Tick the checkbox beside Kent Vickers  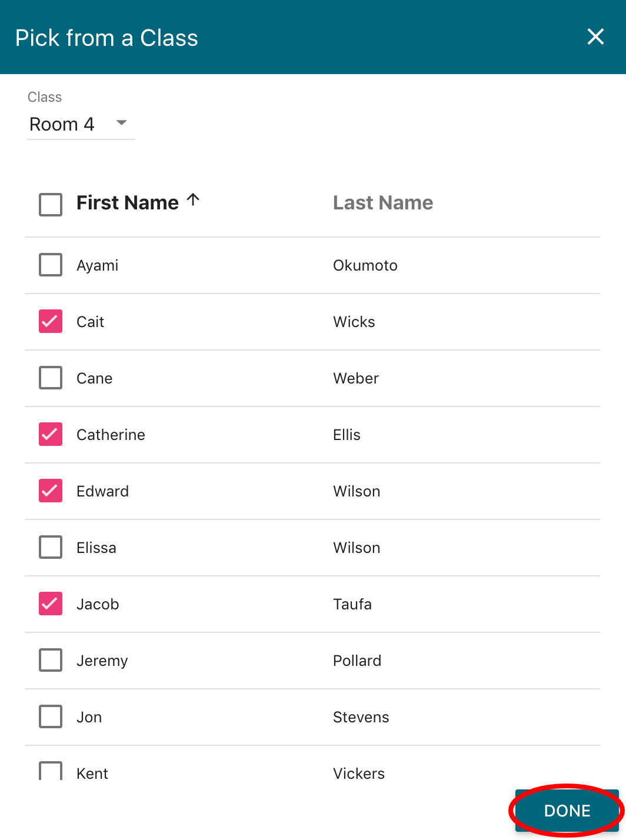50,771
